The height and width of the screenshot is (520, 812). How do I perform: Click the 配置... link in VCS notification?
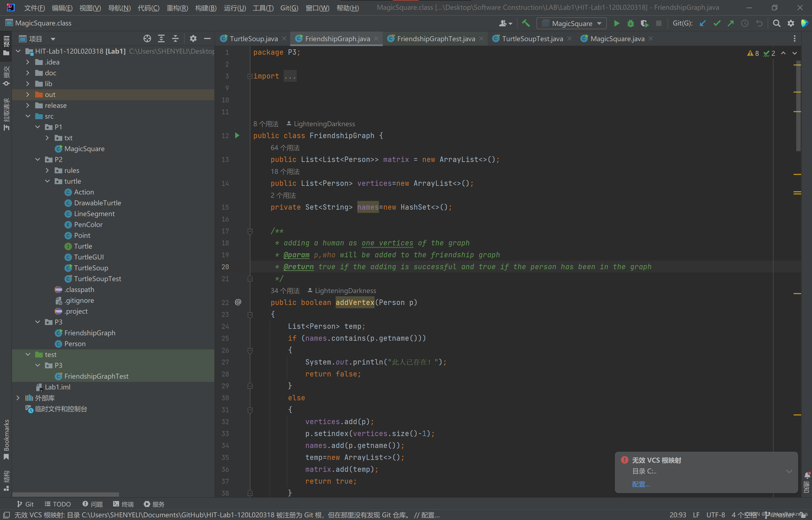pyautogui.click(x=641, y=484)
